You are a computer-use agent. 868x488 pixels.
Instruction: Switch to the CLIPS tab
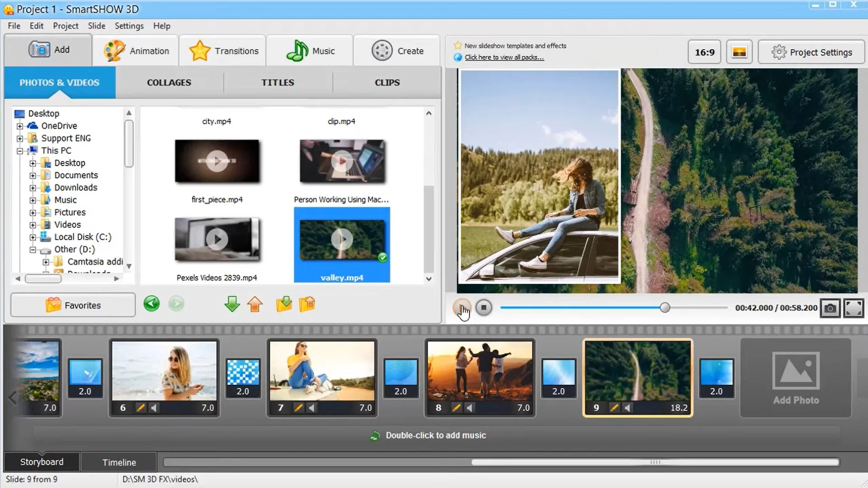[x=387, y=83]
